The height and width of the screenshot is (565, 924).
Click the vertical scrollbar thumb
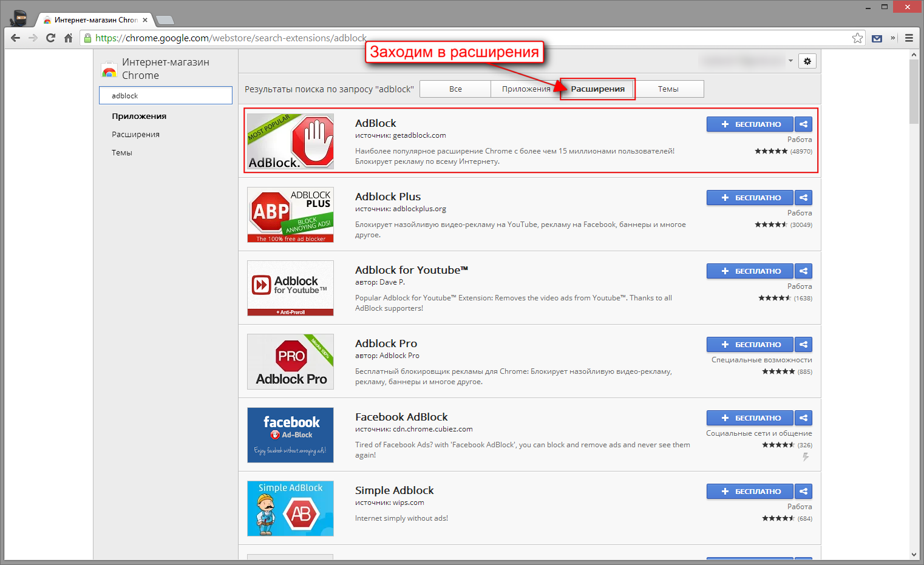point(914,92)
